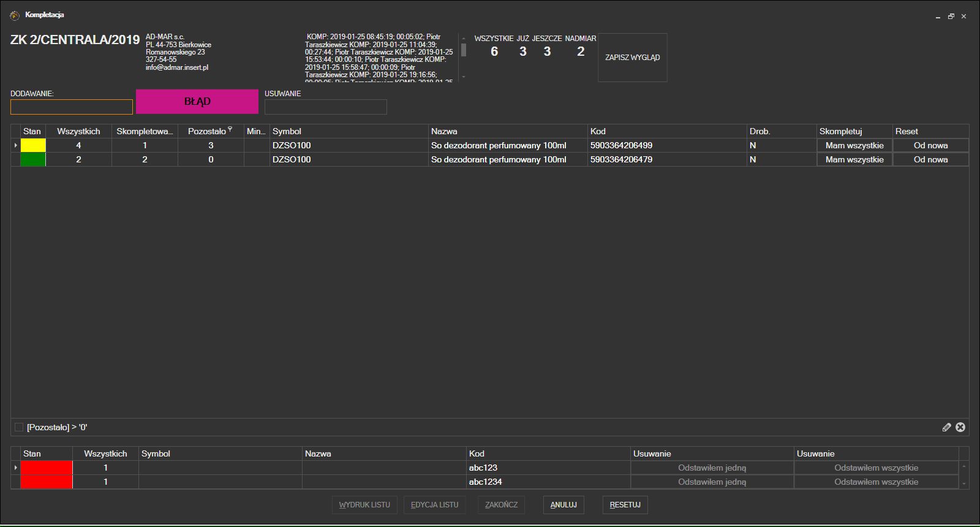Click Mam wszystkie for code 5903364206499
The image size is (980, 527).
854,145
